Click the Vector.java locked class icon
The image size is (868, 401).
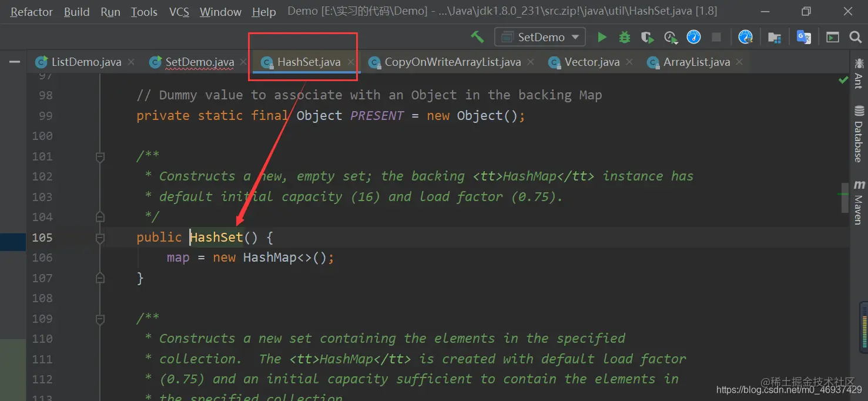[554, 62]
